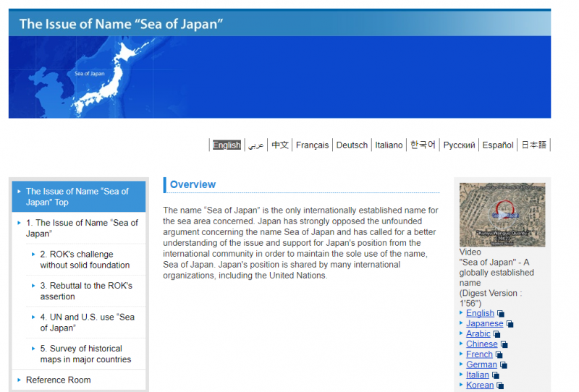Open the Reference Room section
The width and height of the screenshot is (579, 392).
[59, 380]
